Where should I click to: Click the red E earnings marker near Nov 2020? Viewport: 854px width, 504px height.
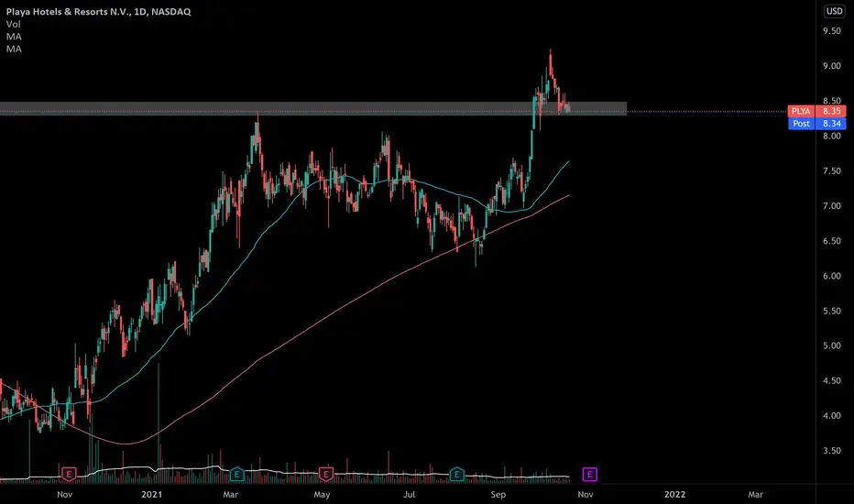pos(69,474)
